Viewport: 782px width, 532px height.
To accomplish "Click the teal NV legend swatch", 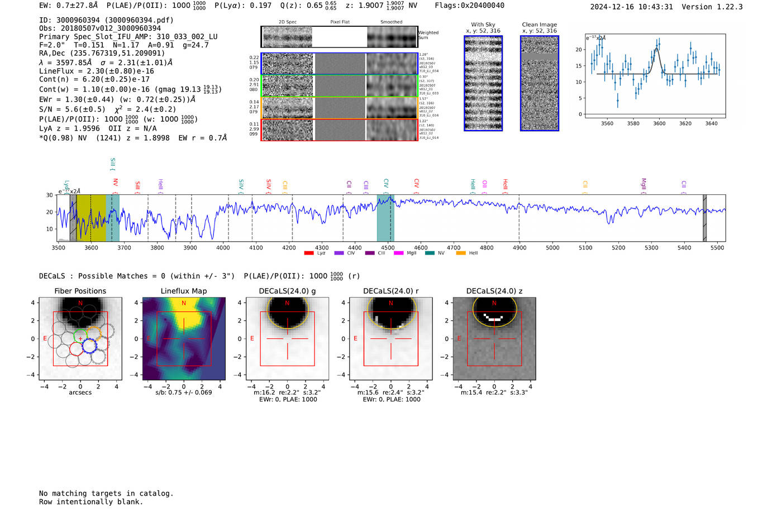I will click(430, 253).
